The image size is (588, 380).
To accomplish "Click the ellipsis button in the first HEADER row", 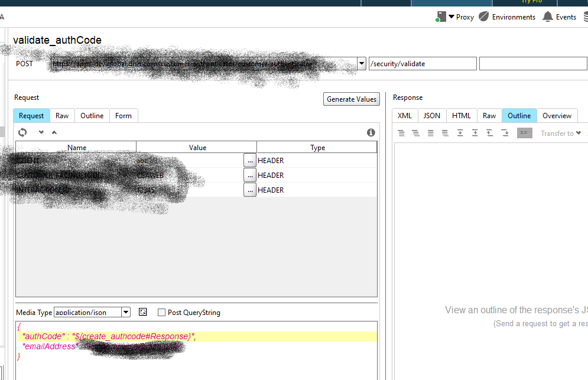I will click(x=250, y=160).
